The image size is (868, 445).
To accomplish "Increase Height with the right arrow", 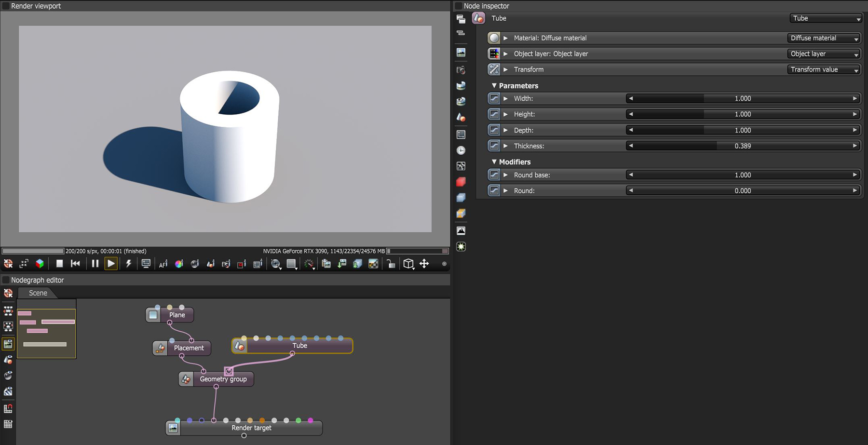I will tap(855, 114).
